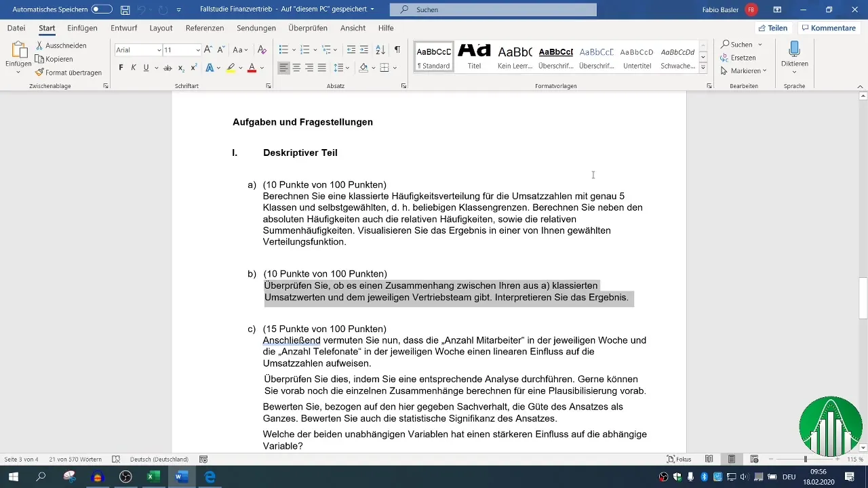Switch to the Entwurf tab
The width and height of the screenshot is (868, 488).
coord(123,28)
